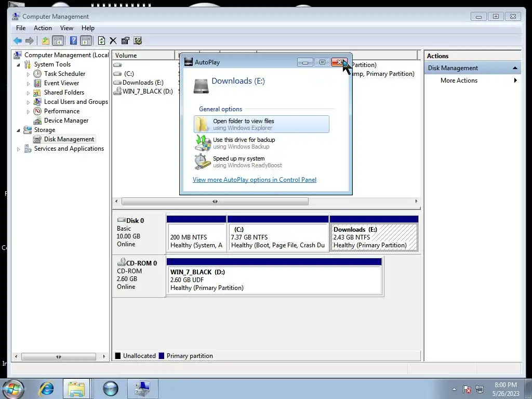Screen dimensions: 532x399
Task: Select Task Scheduler in the tree
Action: pyautogui.click(x=64, y=74)
